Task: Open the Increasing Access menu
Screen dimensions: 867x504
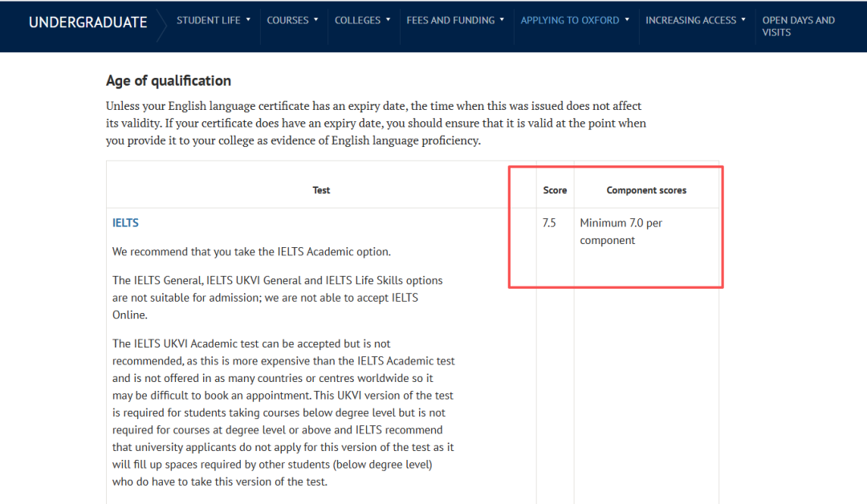Action: pos(695,20)
